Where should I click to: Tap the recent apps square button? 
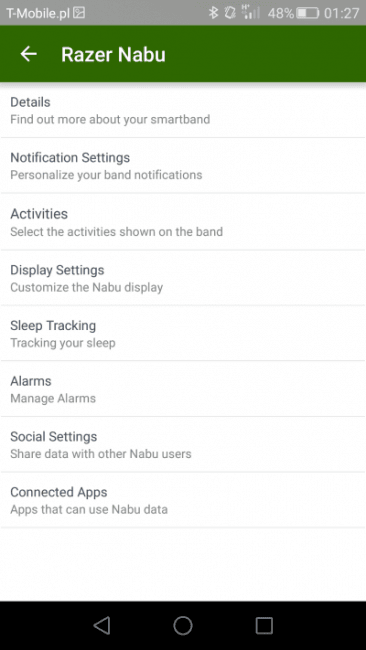[264, 625]
